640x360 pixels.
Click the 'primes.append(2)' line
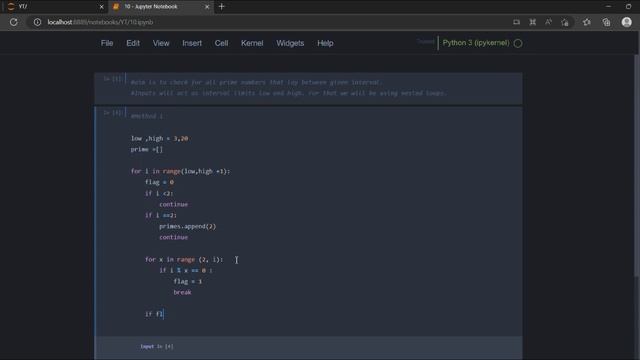[x=188, y=227]
